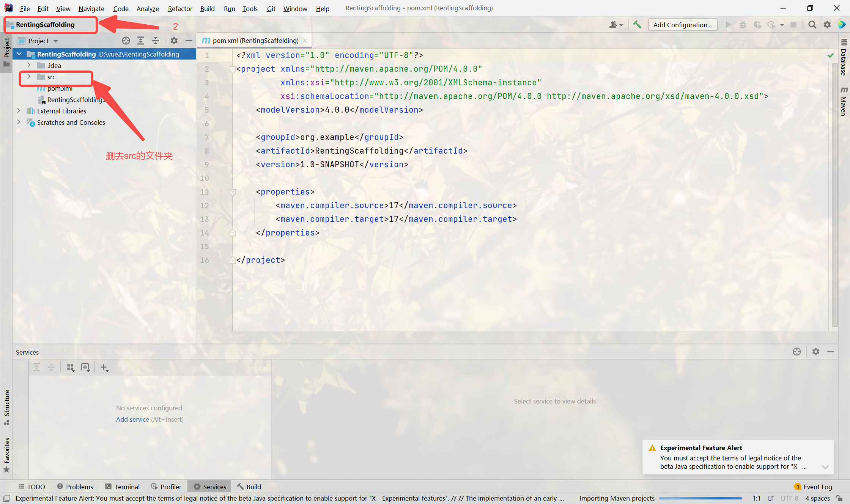Open Project panel options gear

pos(174,41)
